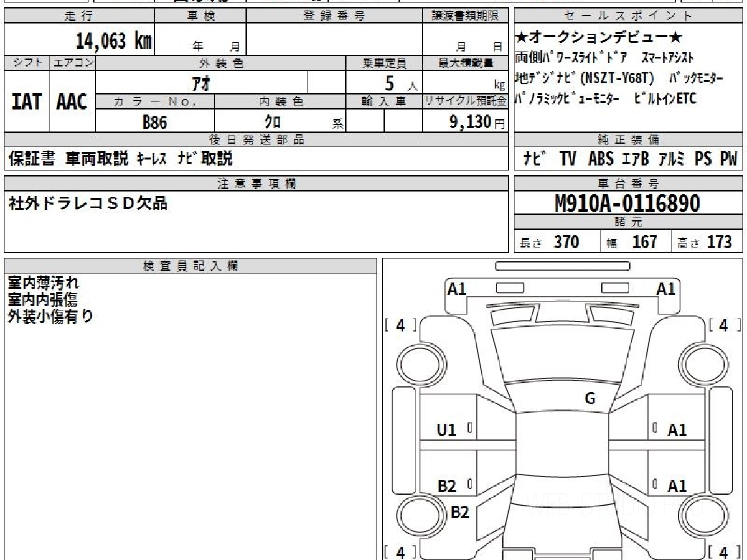The height and width of the screenshot is (560, 747).
Task: Select スマートアシスト in the sales points
Action: coord(667,58)
